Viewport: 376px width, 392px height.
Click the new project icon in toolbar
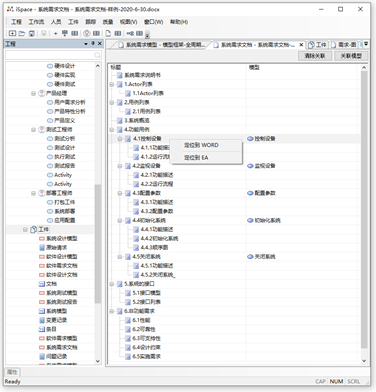pyautogui.click(x=12, y=33)
